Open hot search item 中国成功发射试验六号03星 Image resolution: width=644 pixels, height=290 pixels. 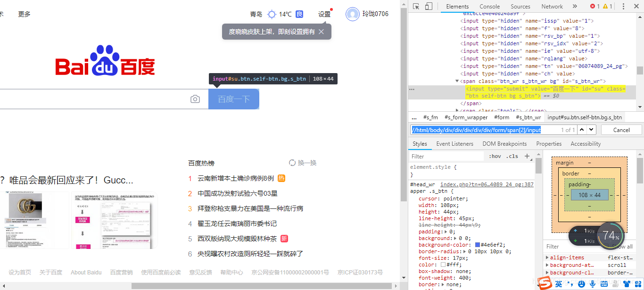pos(238,193)
